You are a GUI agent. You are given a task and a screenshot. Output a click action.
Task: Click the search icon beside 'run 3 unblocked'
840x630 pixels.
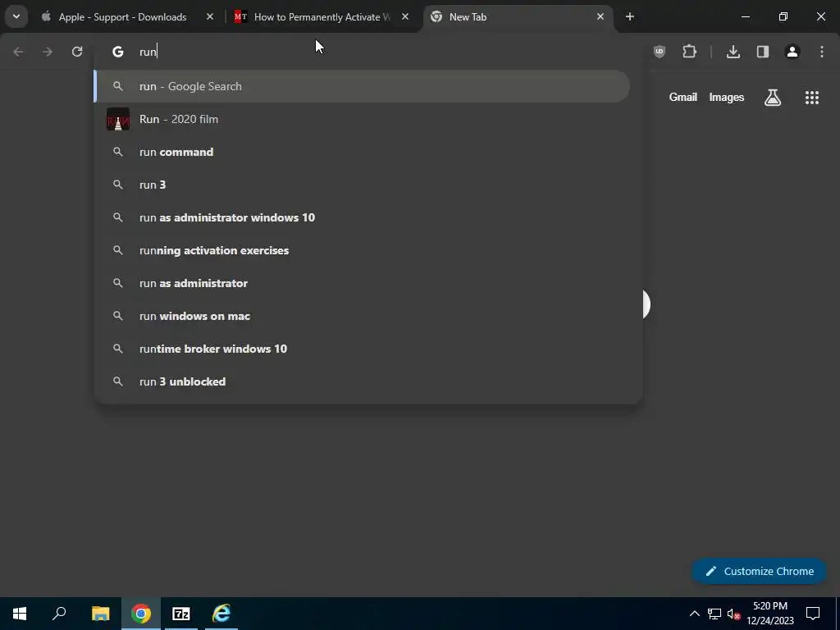click(118, 381)
